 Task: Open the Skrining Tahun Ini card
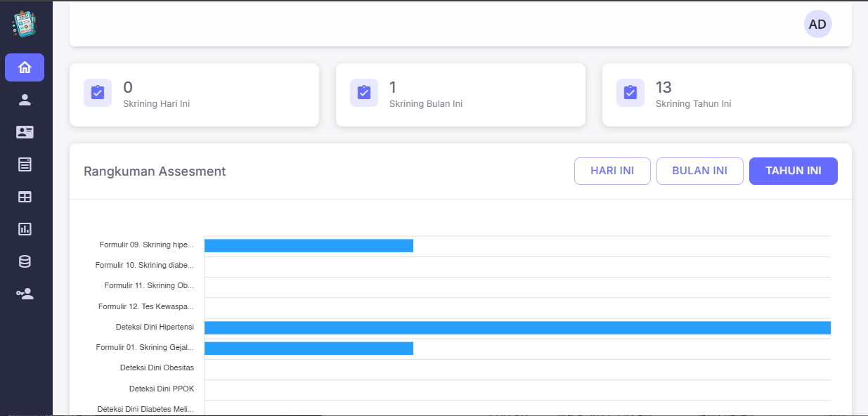pyautogui.click(x=727, y=95)
